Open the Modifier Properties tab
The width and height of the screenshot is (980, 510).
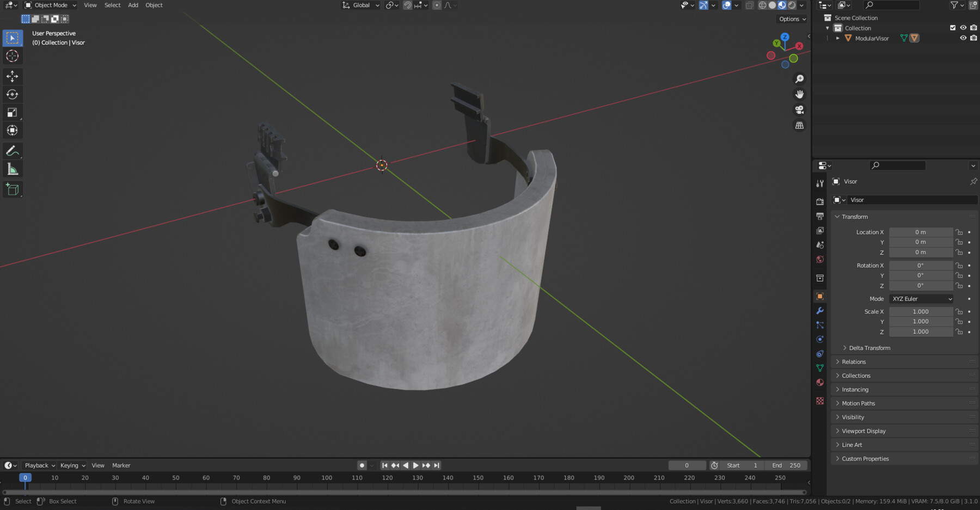point(820,310)
